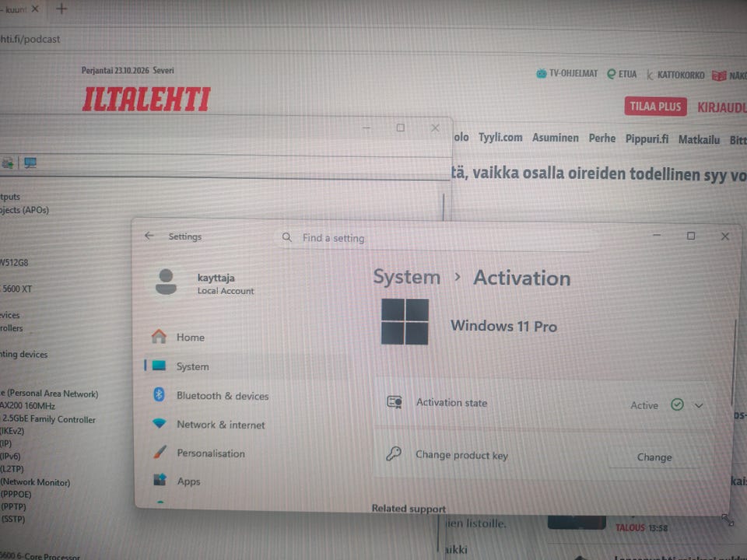This screenshot has width=747, height=560.
Task: Open TV-OHJELMAT link on Iltalehti
Action: click(566, 73)
